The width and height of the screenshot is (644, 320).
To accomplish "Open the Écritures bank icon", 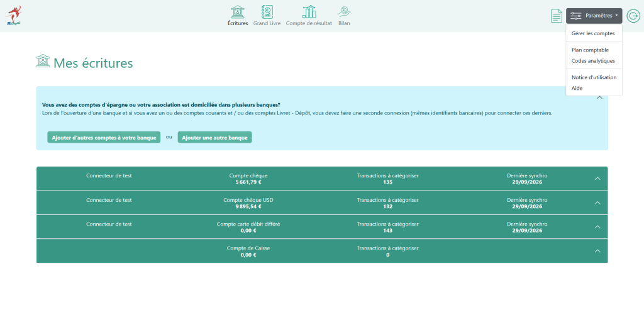I will 237,12.
